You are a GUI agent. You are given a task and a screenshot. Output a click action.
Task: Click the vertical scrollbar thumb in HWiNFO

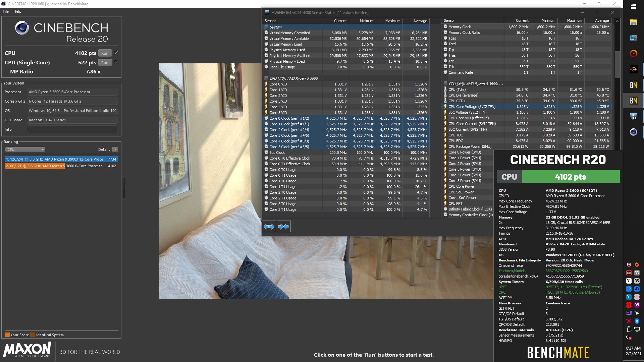[617, 65]
